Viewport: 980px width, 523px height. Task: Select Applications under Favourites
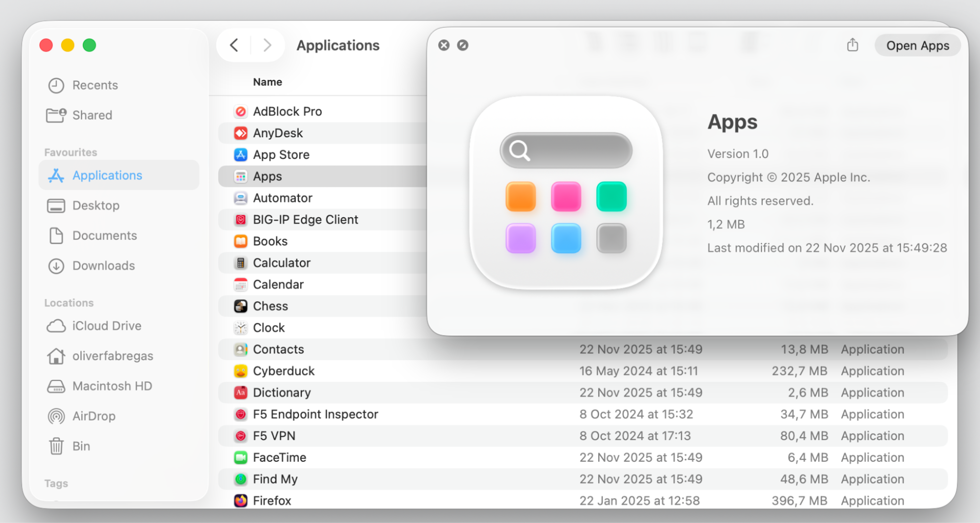(119, 175)
